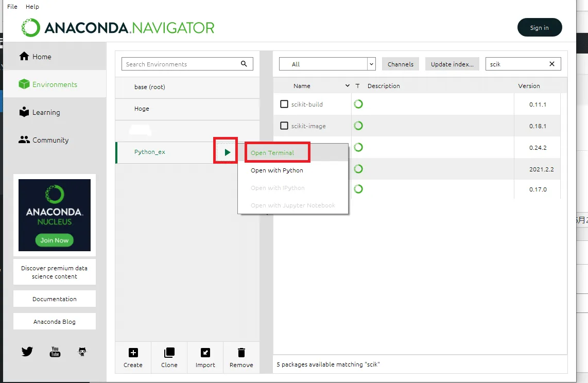
Task: Select the base (root) environment
Action: (187, 87)
